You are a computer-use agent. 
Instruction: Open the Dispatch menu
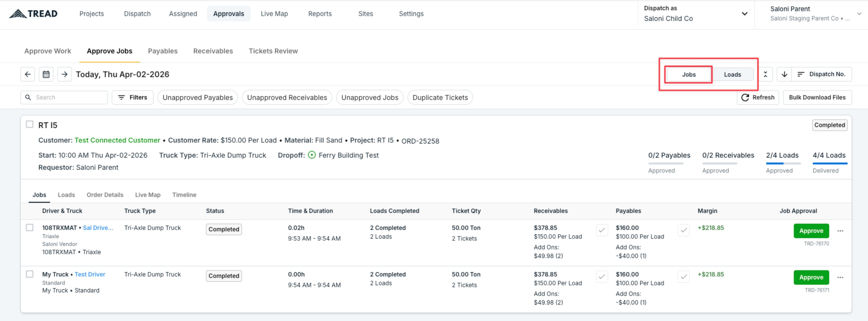tap(137, 13)
